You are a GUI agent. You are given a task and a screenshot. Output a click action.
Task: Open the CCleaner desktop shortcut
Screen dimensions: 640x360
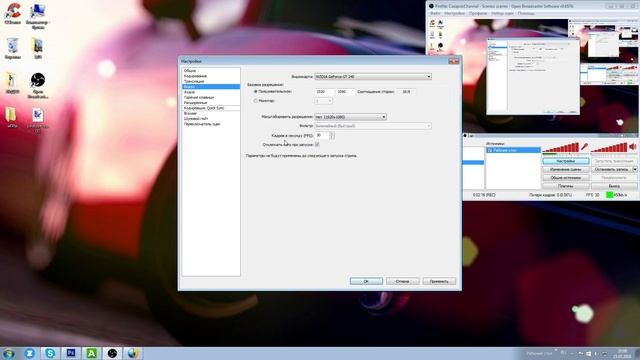tap(13, 13)
